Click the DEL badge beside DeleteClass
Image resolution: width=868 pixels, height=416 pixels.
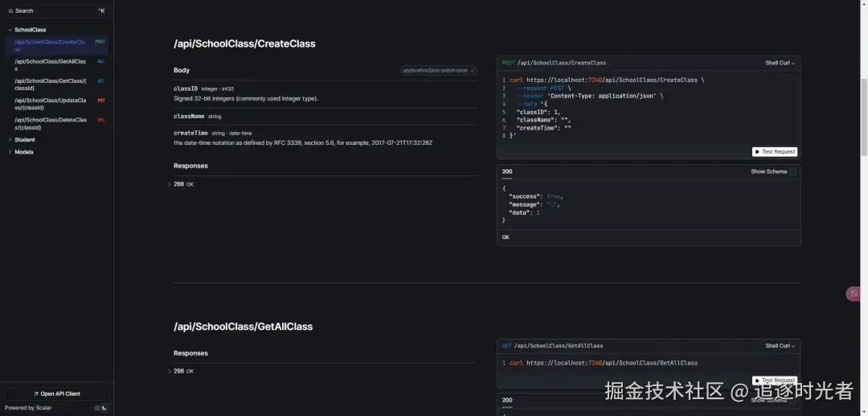tap(100, 120)
